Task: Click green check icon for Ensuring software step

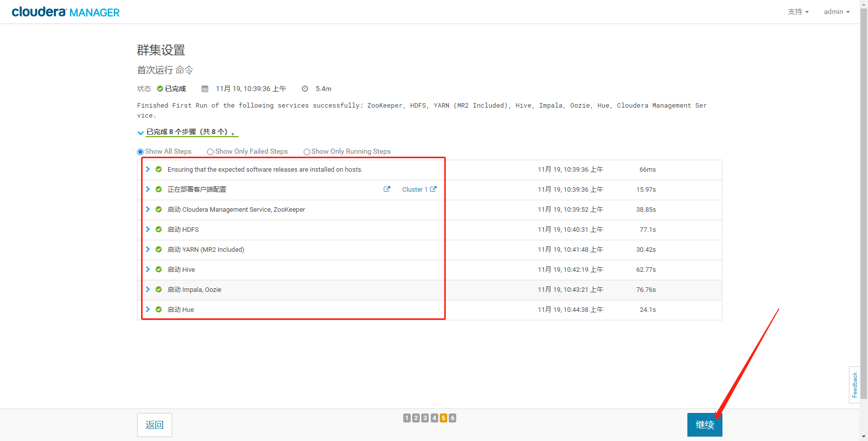Action: tap(159, 169)
